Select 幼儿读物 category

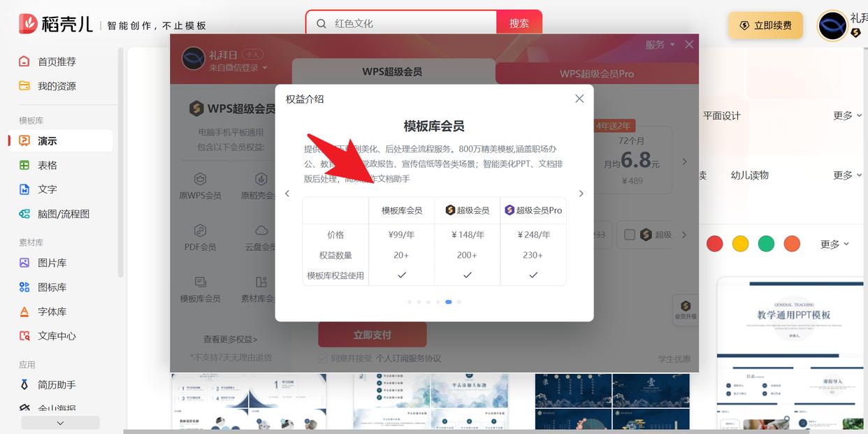(749, 175)
